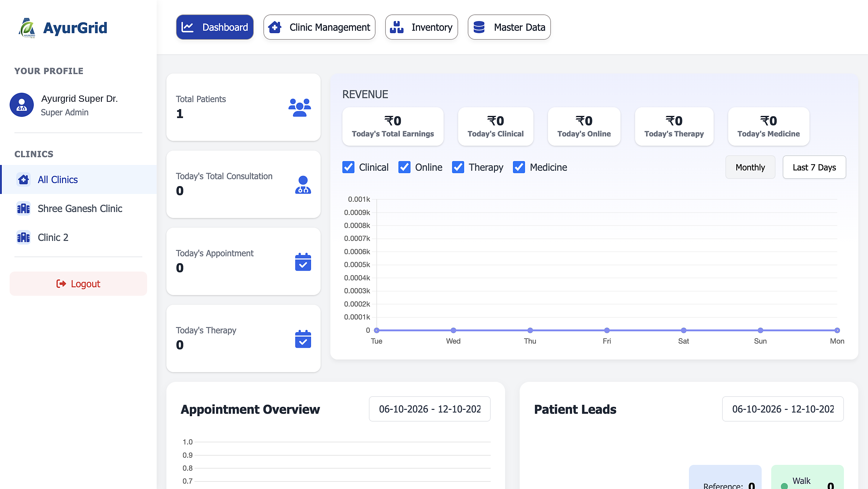Uncheck the Clinical revenue checkbox
This screenshot has height=489, width=868.
coord(348,167)
